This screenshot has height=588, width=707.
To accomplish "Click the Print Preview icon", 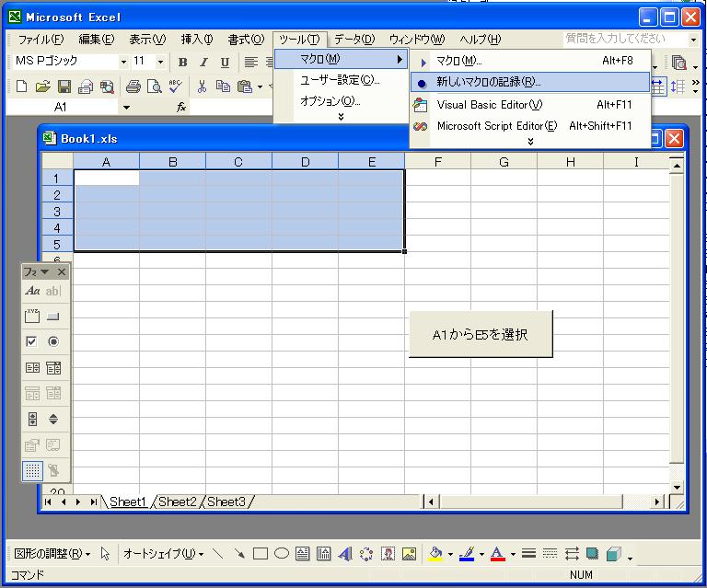I will (155, 86).
